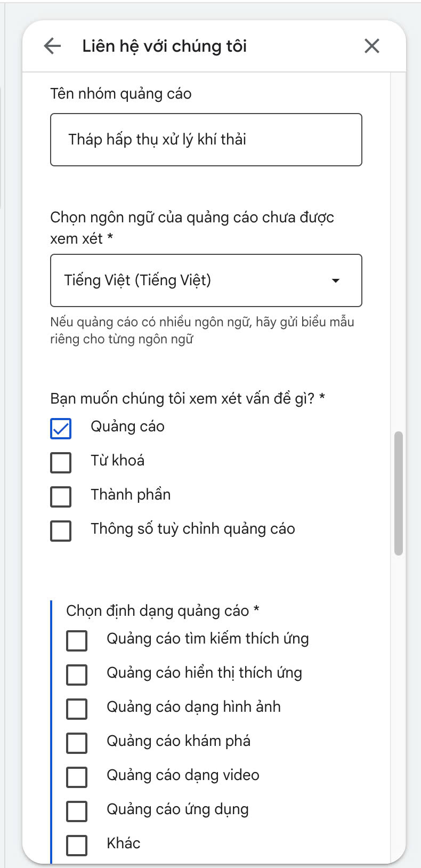Enable Thông số tuỳ chỉnh quảng cáo checkbox
Screen dimensions: 421x868
61,531
